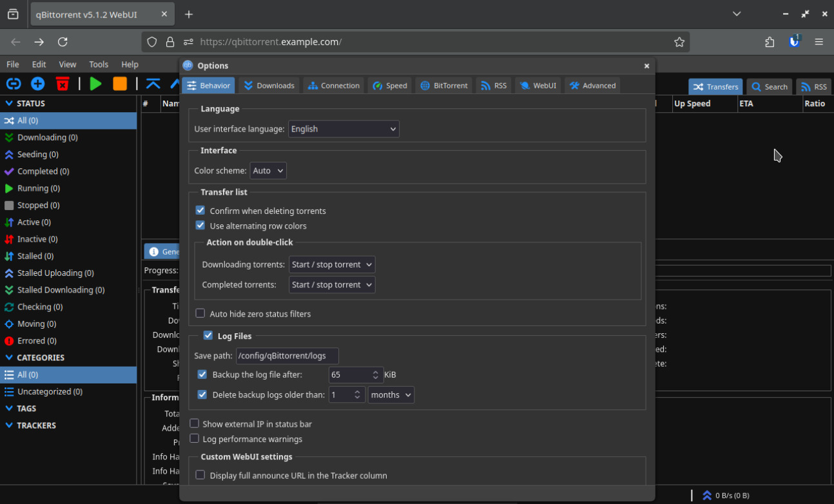Uncheck Confirm when deleting torrents
Screen dimensions: 834x504
pyautogui.click(x=200, y=211)
